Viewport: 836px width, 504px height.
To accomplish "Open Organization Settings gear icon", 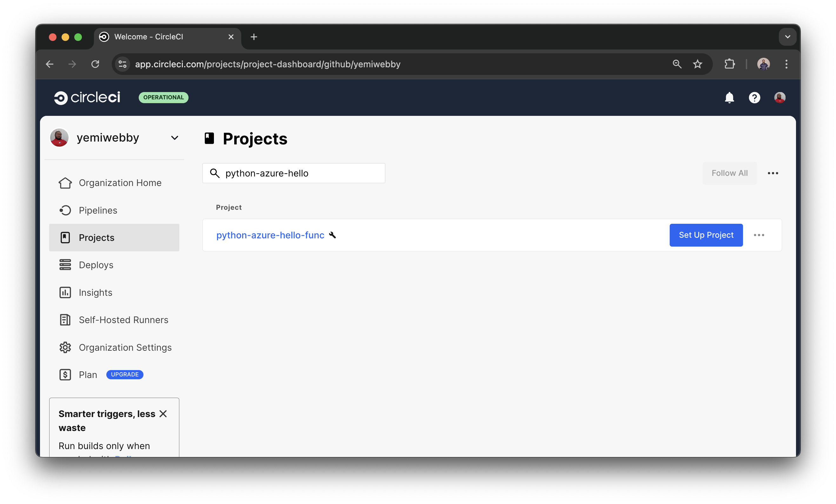I will coord(65,347).
